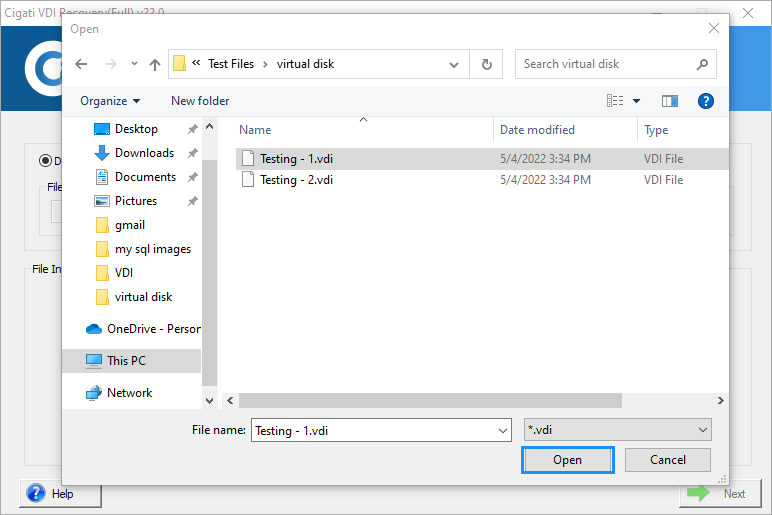
Task: Select Downloads in navigation pane
Action: pos(144,153)
